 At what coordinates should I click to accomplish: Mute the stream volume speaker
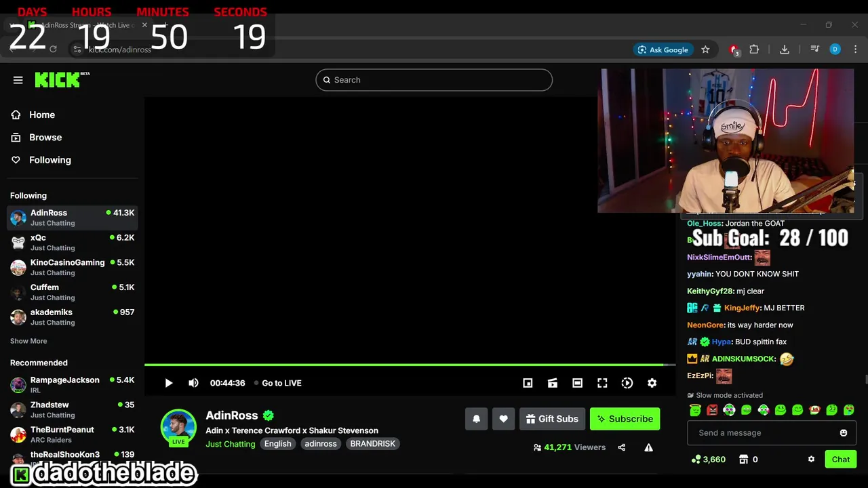point(193,383)
